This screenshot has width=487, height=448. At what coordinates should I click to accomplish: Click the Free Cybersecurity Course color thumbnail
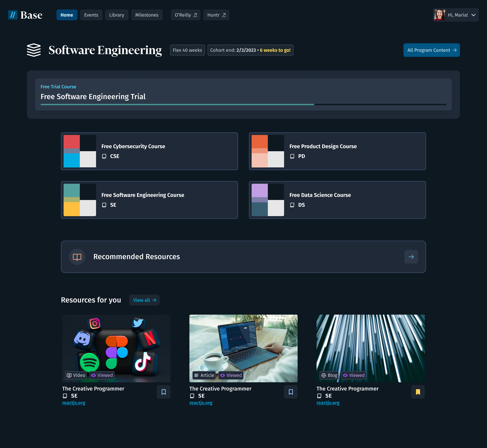pos(80,151)
